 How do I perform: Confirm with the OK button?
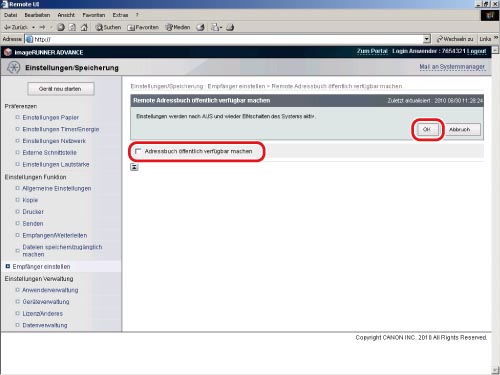click(x=427, y=129)
